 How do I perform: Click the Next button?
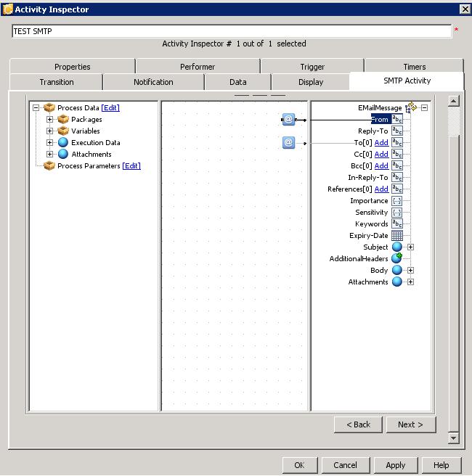pos(411,424)
